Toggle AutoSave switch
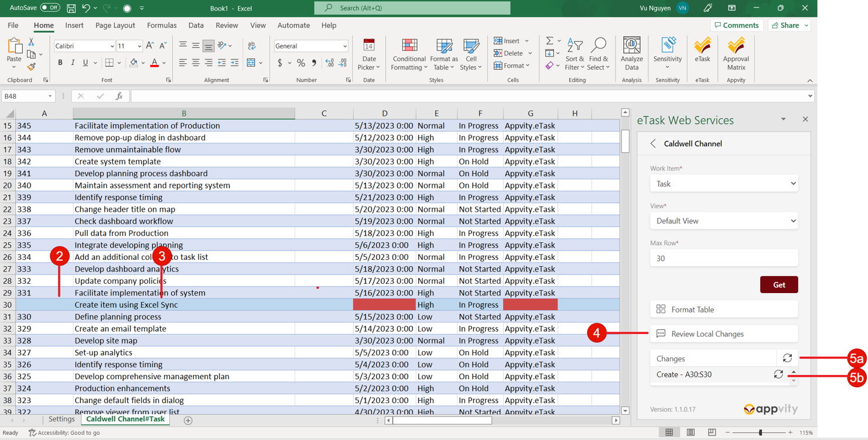868x440 pixels. coord(50,8)
